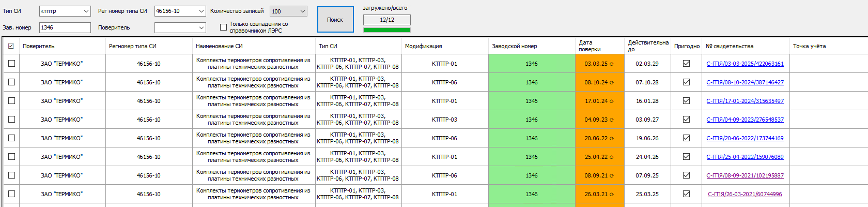Screen dimensions: 868x207
Task: Click the 'Зав. номер' input field
Action: tap(65, 27)
